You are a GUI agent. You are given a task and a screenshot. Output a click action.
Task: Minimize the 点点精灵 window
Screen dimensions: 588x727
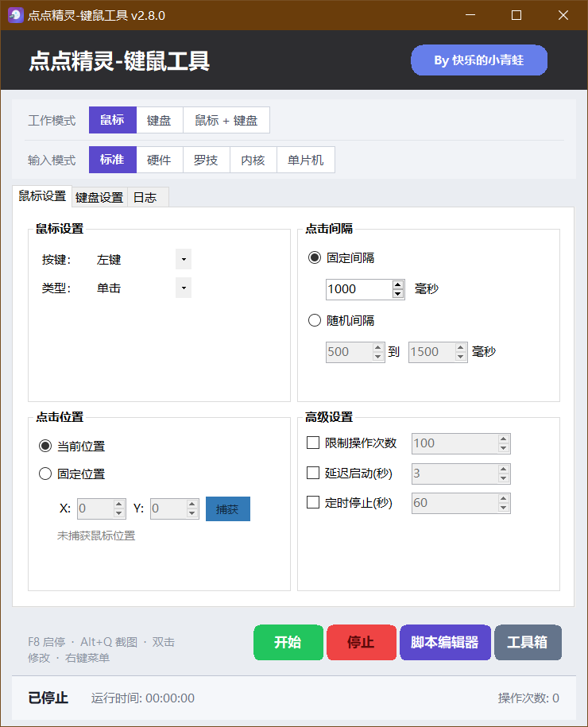(470, 15)
